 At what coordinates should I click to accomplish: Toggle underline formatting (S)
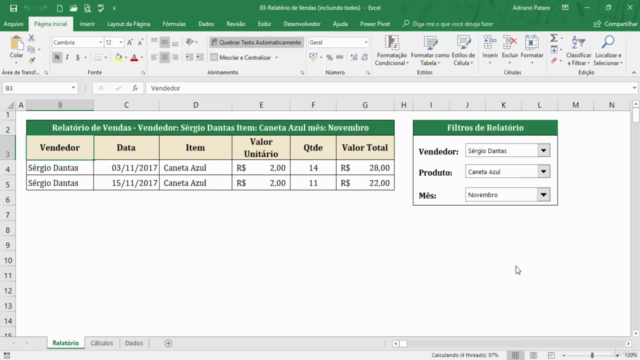(x=78, y=58)
